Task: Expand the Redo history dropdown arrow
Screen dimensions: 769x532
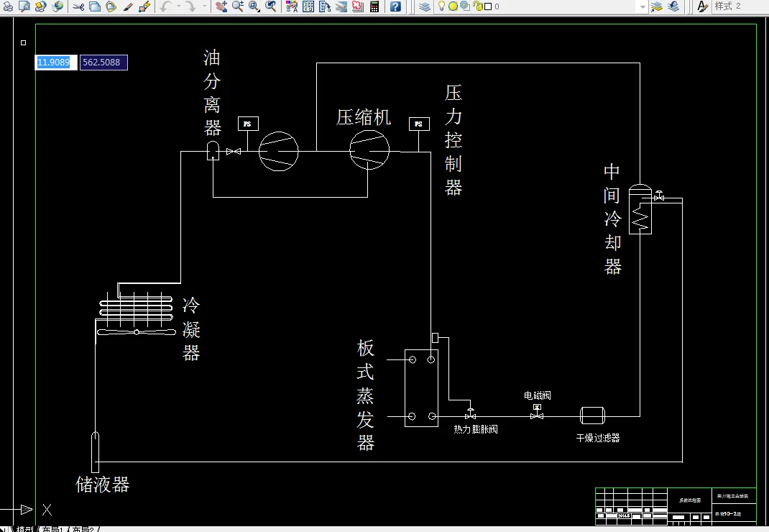Action: coord(205,6)
